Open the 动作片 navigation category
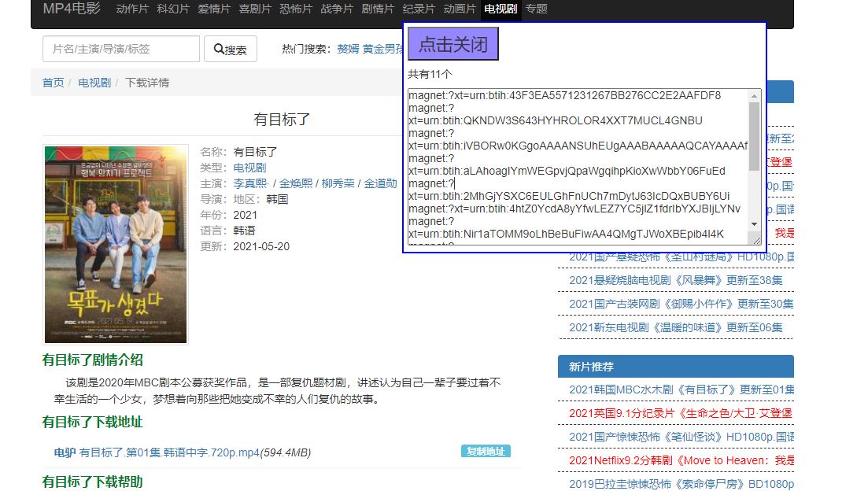The height and width of the screenshot is (491, 868). pyautogui.click(x=132, y=9)
